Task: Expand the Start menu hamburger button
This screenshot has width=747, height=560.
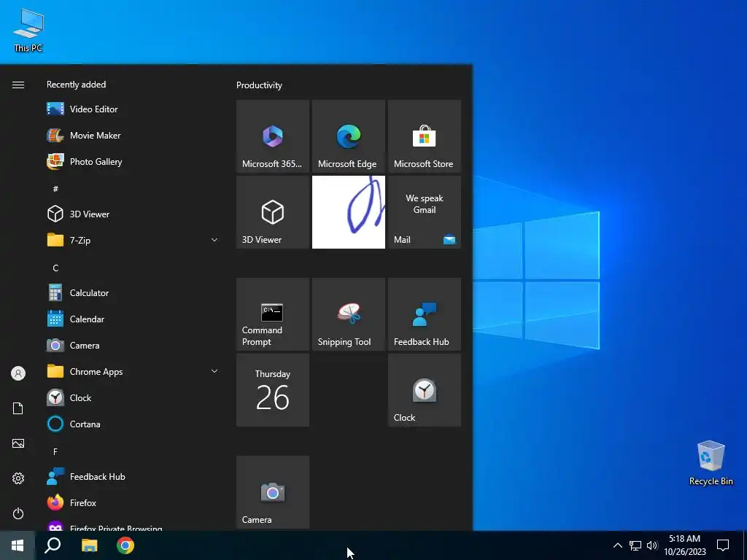Action: point(18,85)
